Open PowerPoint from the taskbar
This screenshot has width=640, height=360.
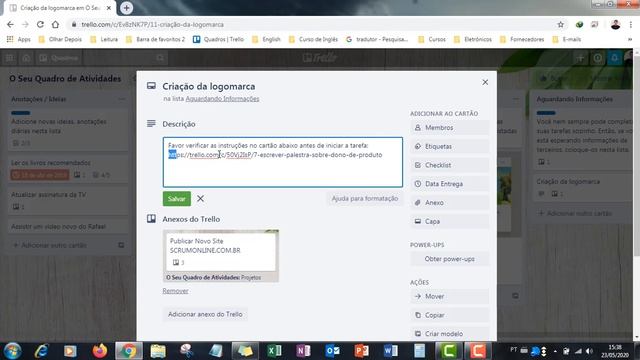click(361, 351)
